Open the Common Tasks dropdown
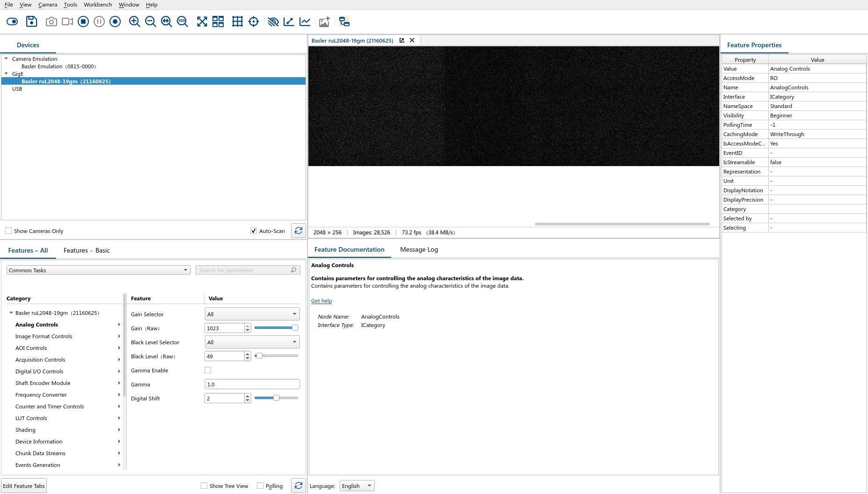Viewport: 868px width, 494px height. [98, 270]
